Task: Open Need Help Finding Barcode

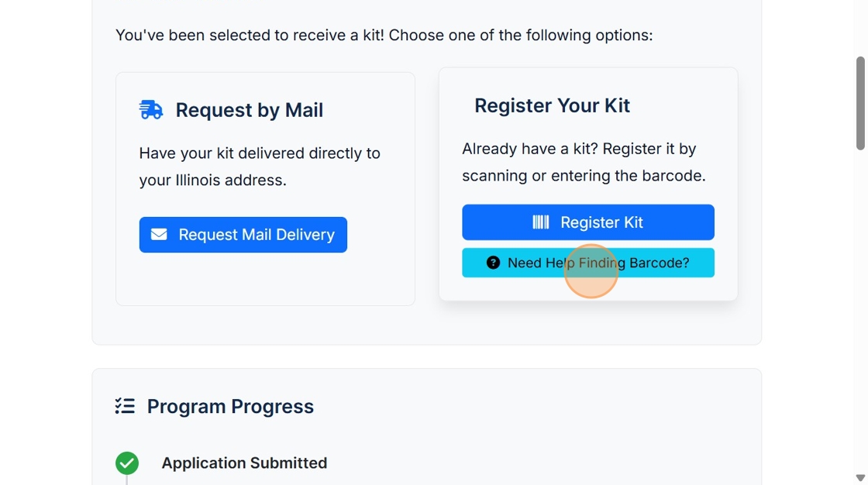Action: pos(598,263)
